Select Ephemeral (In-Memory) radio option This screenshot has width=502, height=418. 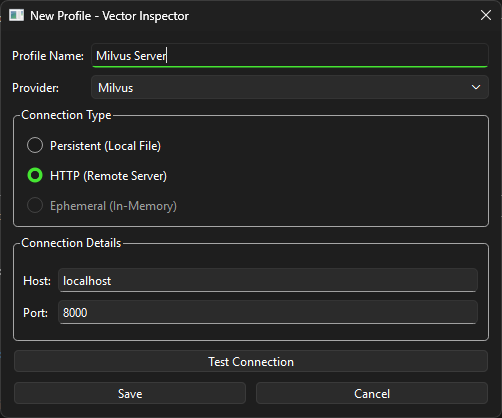coord(102,206)
